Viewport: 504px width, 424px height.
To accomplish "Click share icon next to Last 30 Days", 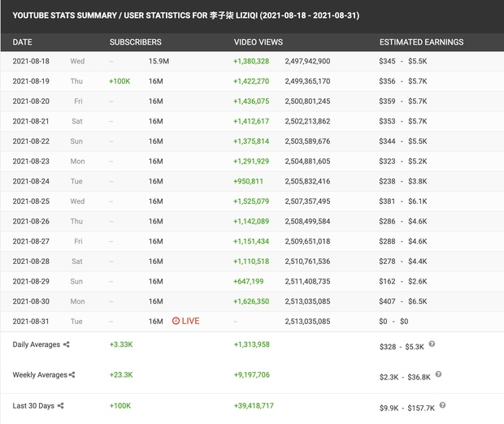I will pos(60,405).
